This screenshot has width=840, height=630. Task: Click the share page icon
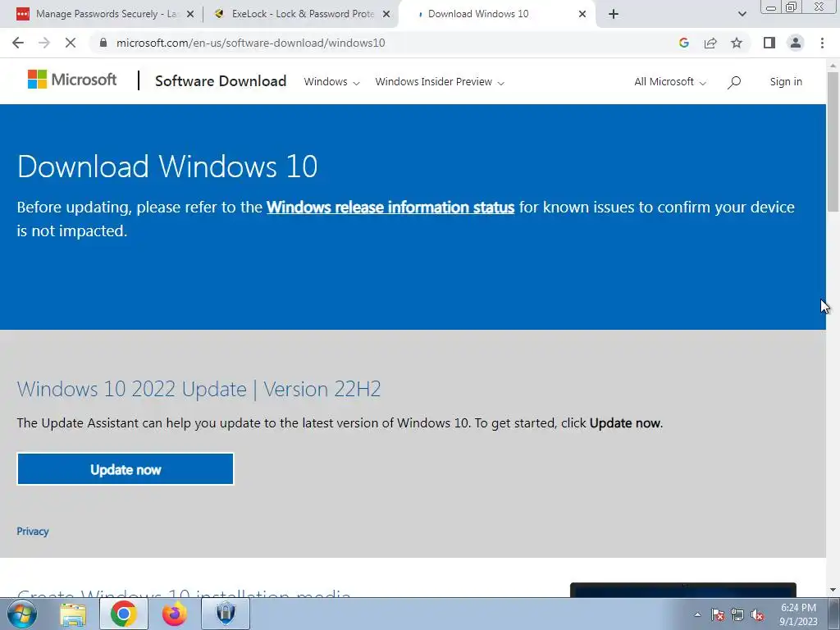pyautogui.click(x=710, y=43)
